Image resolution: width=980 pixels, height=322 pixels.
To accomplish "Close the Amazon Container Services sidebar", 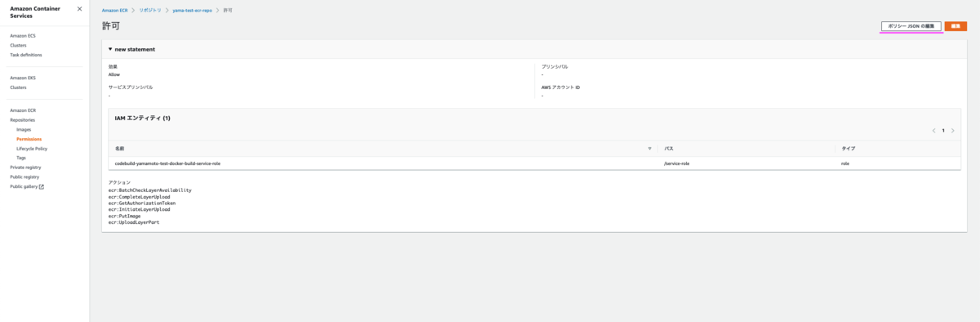I will 79,9.
